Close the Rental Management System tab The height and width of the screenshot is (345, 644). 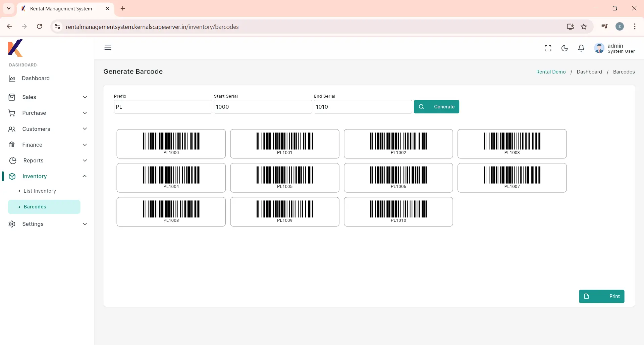[107, 8]
